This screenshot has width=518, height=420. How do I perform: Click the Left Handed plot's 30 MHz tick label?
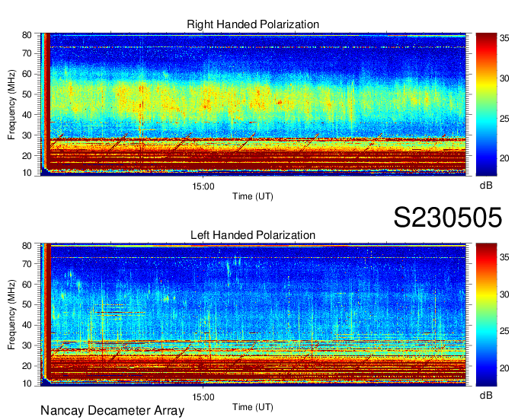(27, 345)
